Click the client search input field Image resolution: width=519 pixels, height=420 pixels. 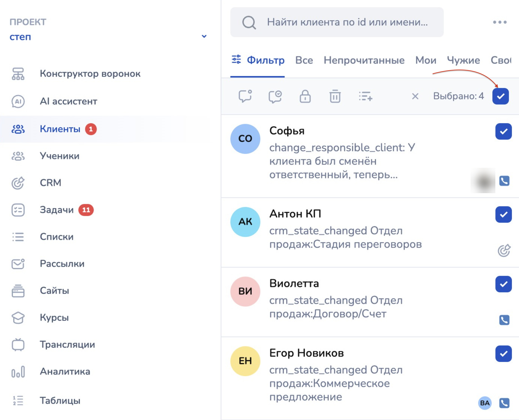coord(347,22)
